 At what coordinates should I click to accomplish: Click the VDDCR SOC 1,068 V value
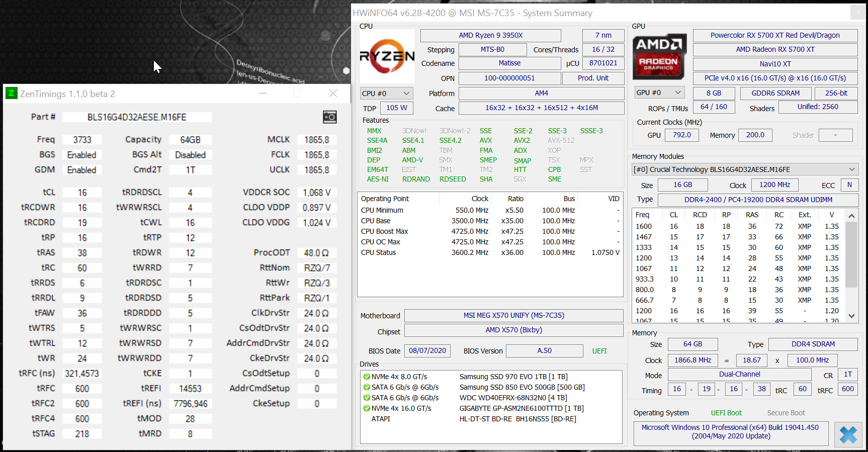pyautogui.click(x=316, y=193)
